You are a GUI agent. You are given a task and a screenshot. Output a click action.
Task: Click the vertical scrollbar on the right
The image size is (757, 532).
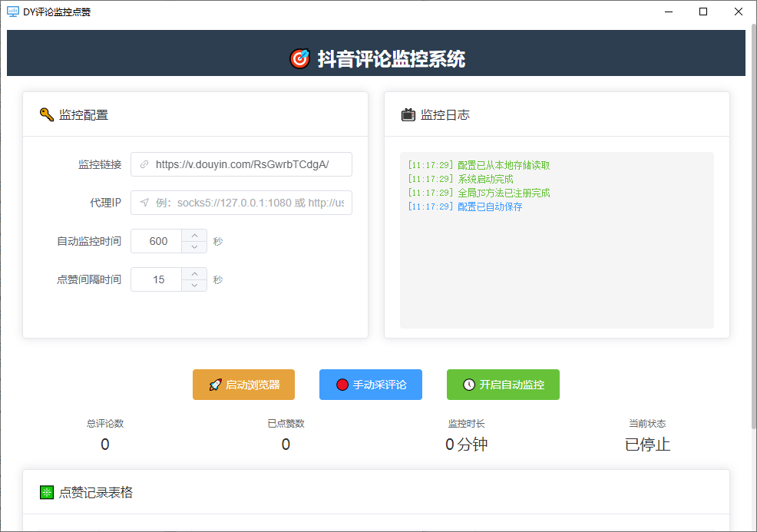752,230
